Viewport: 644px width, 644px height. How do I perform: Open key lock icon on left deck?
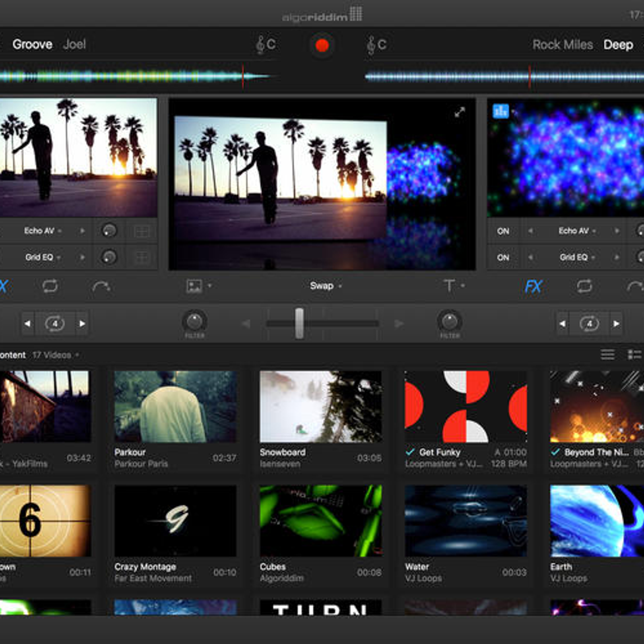click(x=266, y=44)
